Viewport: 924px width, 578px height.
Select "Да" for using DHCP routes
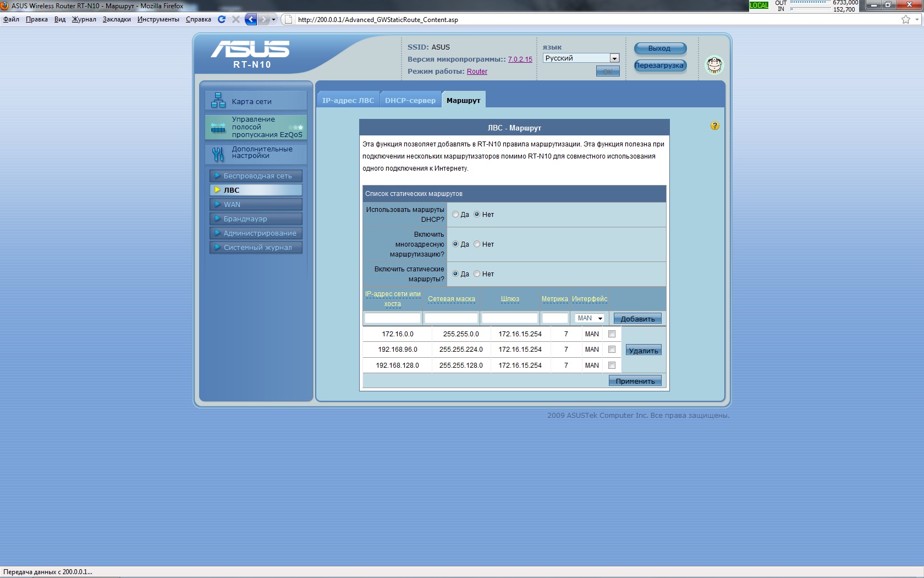pos(455,214)
